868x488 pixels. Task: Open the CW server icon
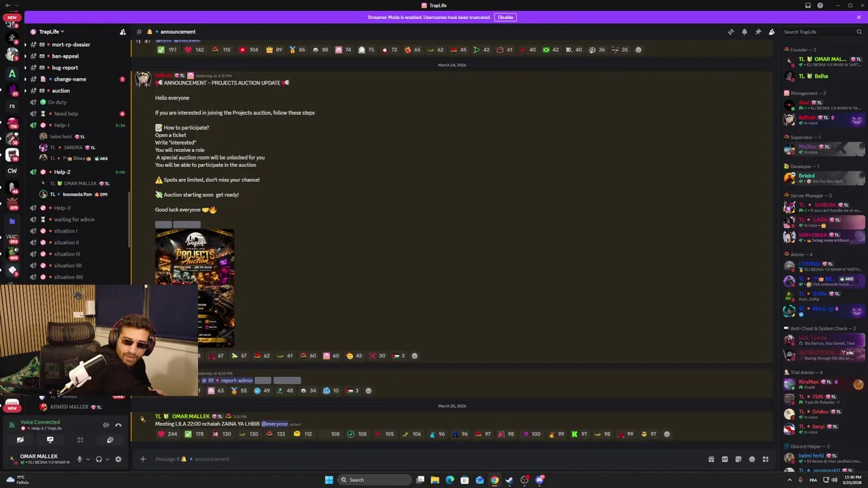coord(12,171)
